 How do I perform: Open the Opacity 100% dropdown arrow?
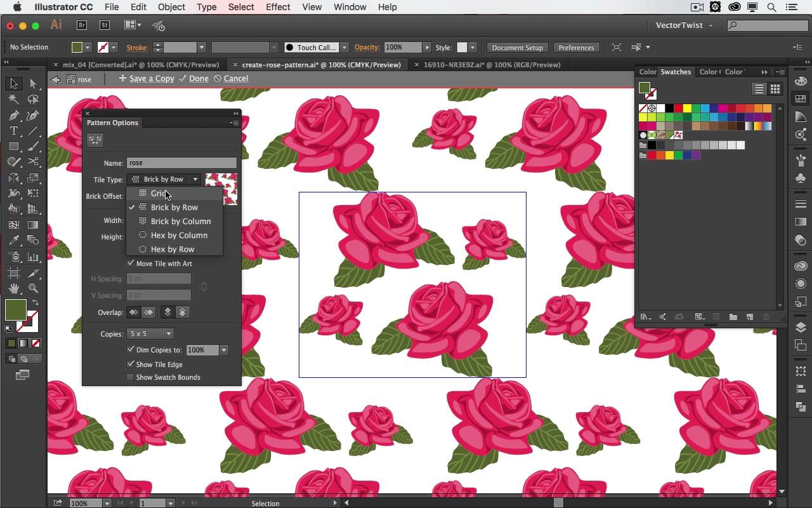tap(427, 48)
